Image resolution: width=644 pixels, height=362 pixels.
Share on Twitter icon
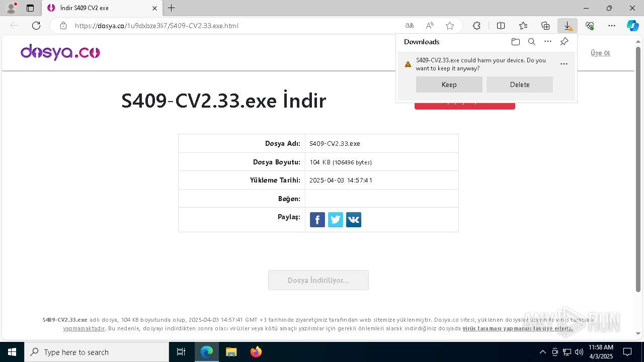[336, 220]
